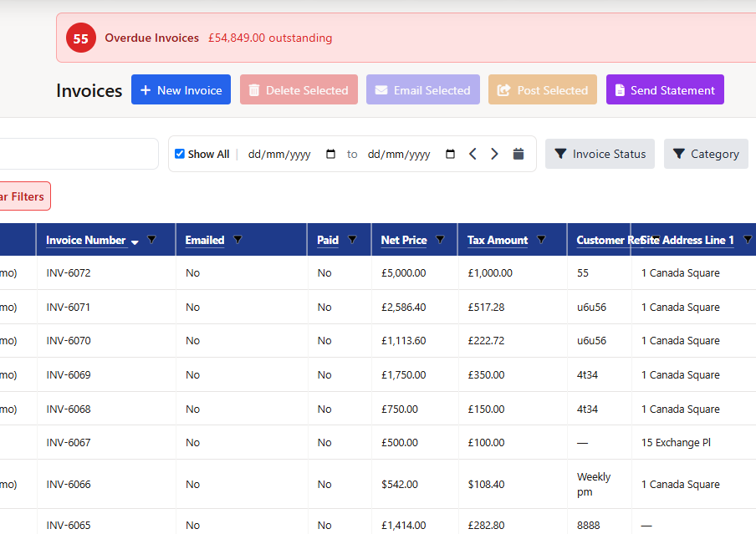
Task: Uncheck the Show All checkbox
Action: coord(179,154)
